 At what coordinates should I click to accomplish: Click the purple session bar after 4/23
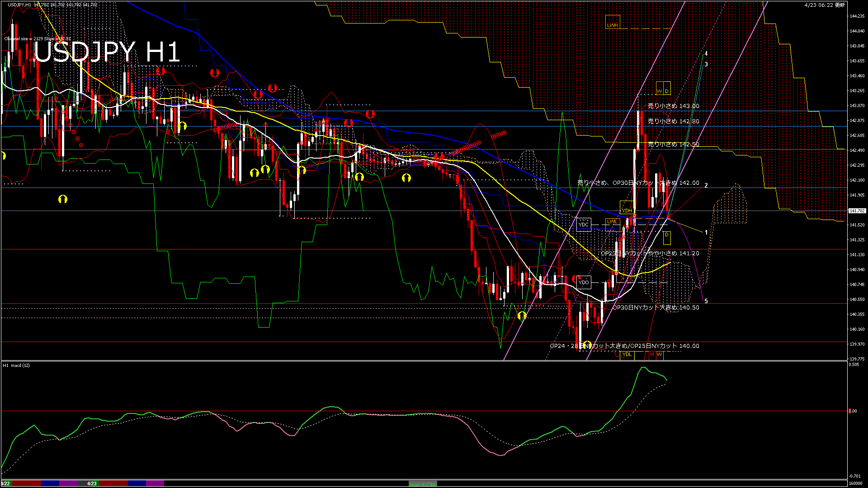click(155, 483)
